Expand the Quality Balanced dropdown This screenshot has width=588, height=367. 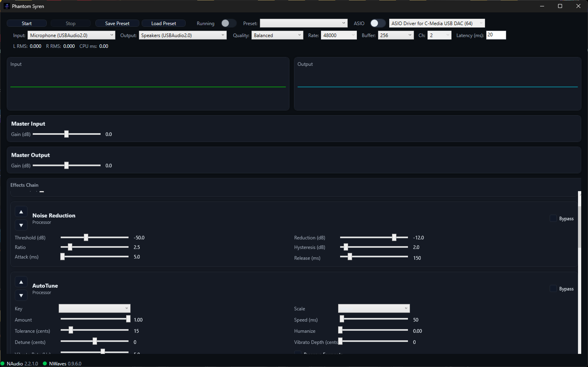(277, 35)
